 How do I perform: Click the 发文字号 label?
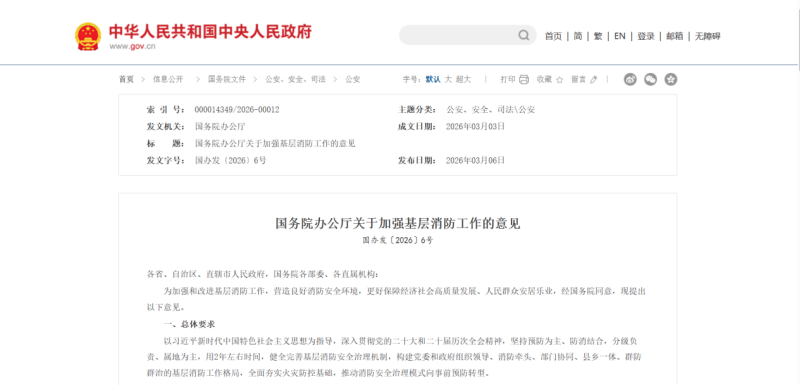[166, 160]
